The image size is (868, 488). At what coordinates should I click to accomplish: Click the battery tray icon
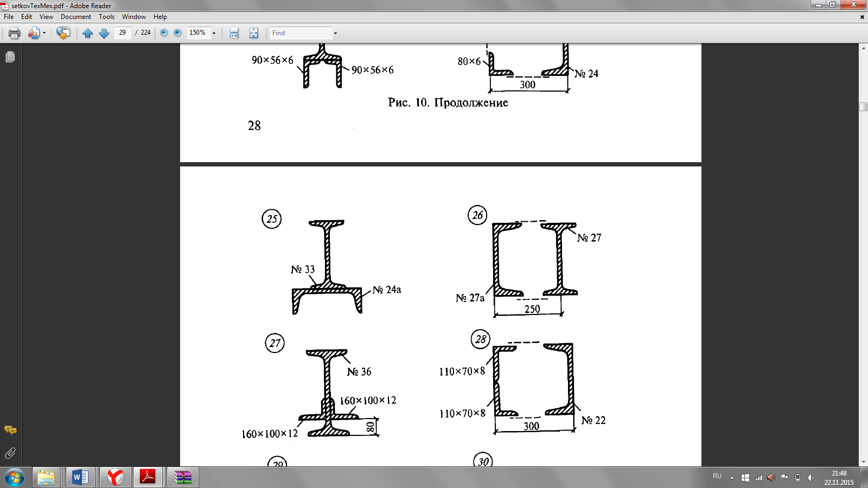[x=797, y=478]
